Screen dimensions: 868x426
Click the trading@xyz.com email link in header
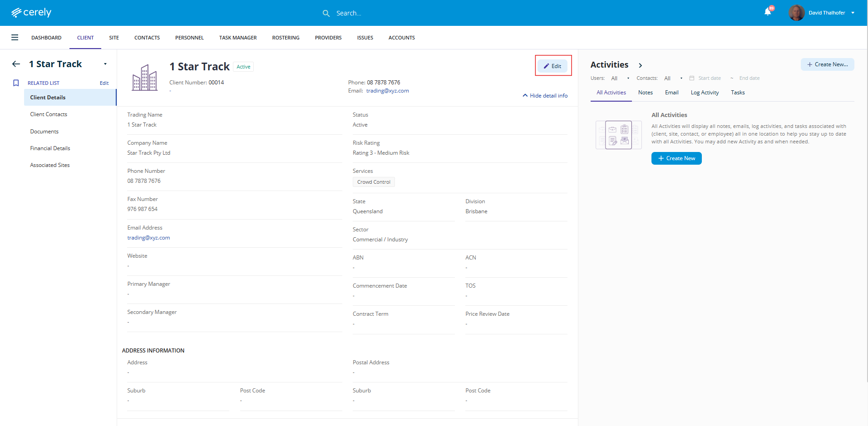pyautogui.click(x=387, y=91)
